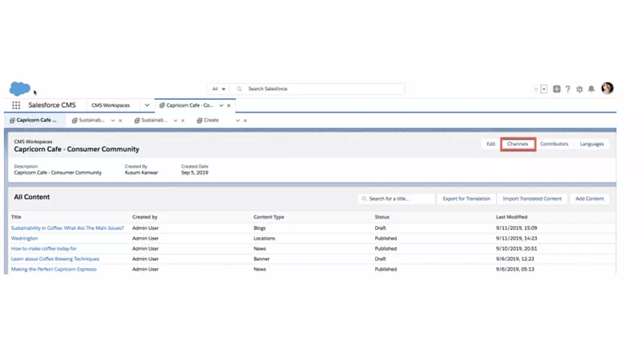The height and width of the screenshot is (362, 644).
Task: Click the Search for a title field
Action: (396, 199)
